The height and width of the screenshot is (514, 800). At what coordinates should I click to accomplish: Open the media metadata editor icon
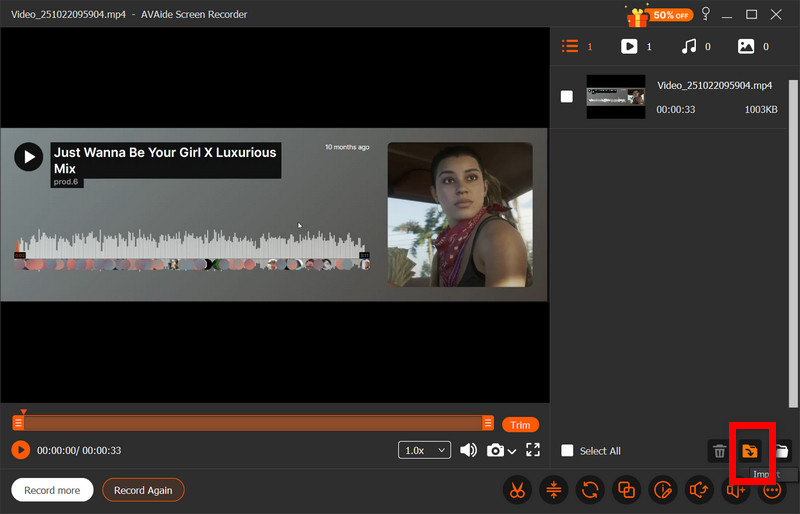click(663, 490)
